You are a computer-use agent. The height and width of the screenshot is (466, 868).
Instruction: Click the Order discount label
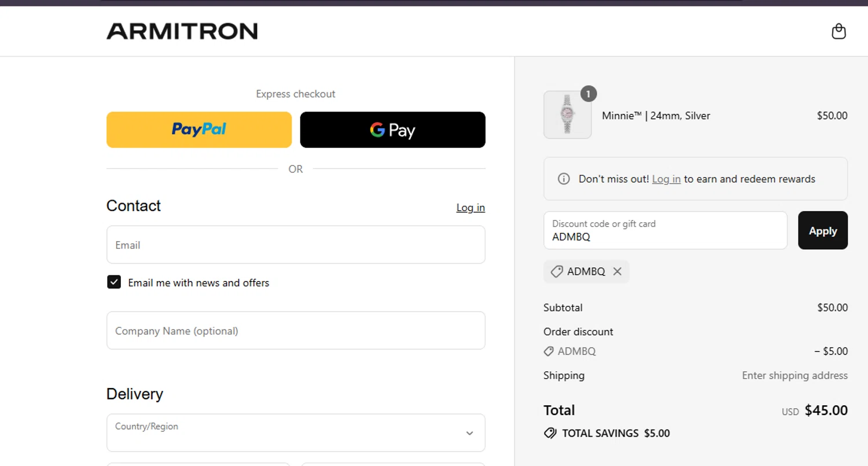point(578,332)
